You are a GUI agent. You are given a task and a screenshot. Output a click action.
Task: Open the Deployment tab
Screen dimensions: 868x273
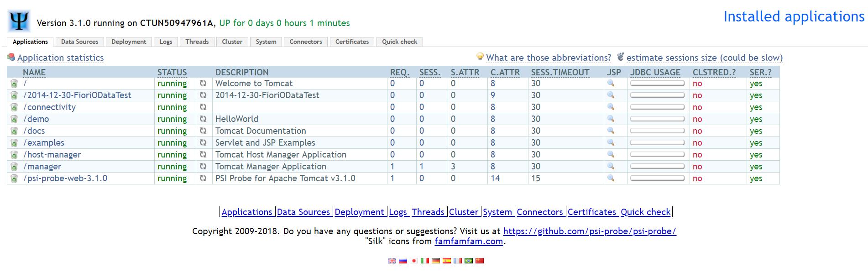[x=129, y=42]
